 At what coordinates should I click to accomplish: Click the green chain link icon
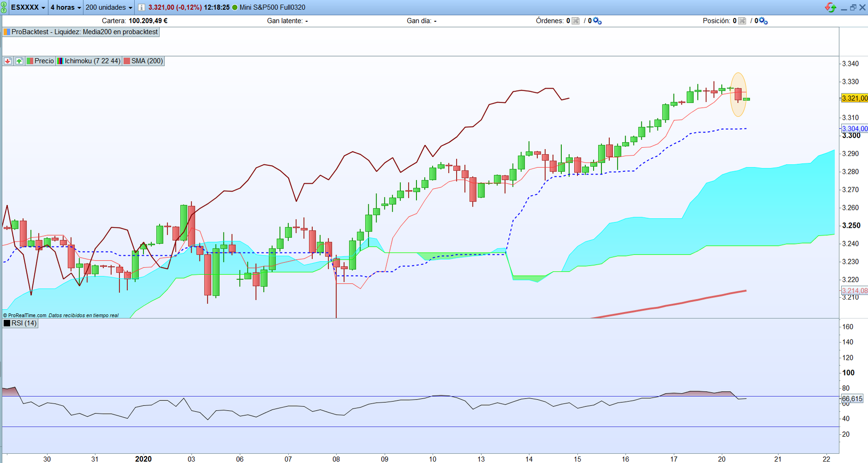[4, 7]
